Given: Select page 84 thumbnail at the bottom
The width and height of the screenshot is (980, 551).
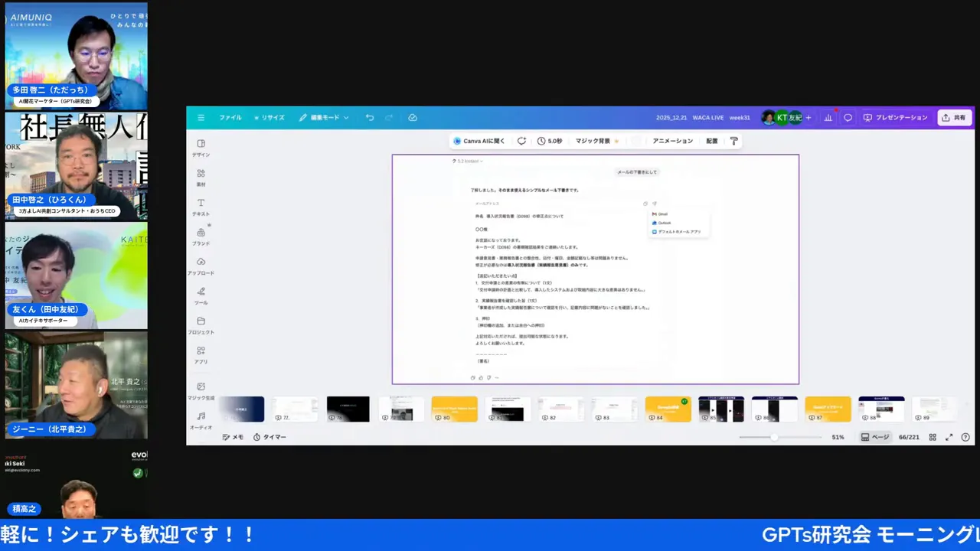Looking at the screenshot, I should [668, 409].
